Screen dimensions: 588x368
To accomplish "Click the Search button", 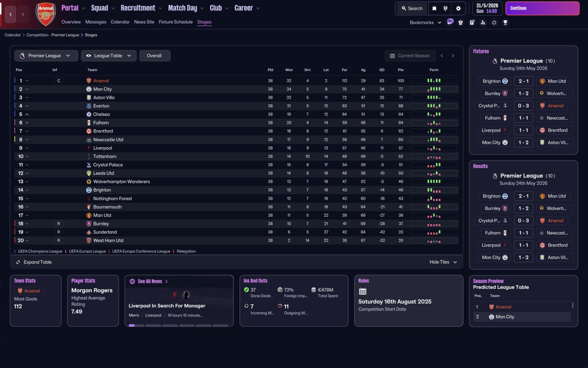I will tap(412, 8).
